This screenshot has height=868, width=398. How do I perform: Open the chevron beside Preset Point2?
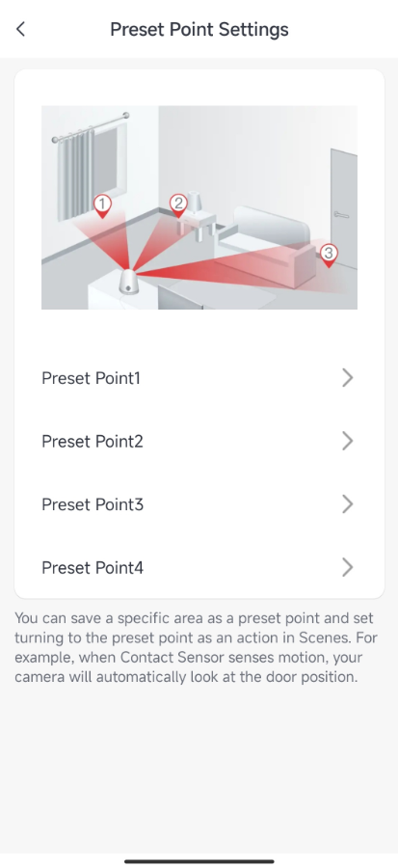[x=347, y=441]
